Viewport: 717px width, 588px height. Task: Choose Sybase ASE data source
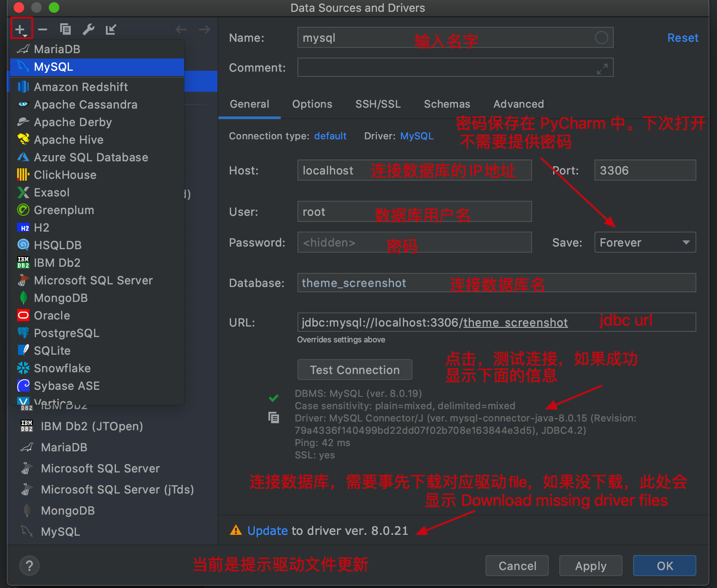97,386
